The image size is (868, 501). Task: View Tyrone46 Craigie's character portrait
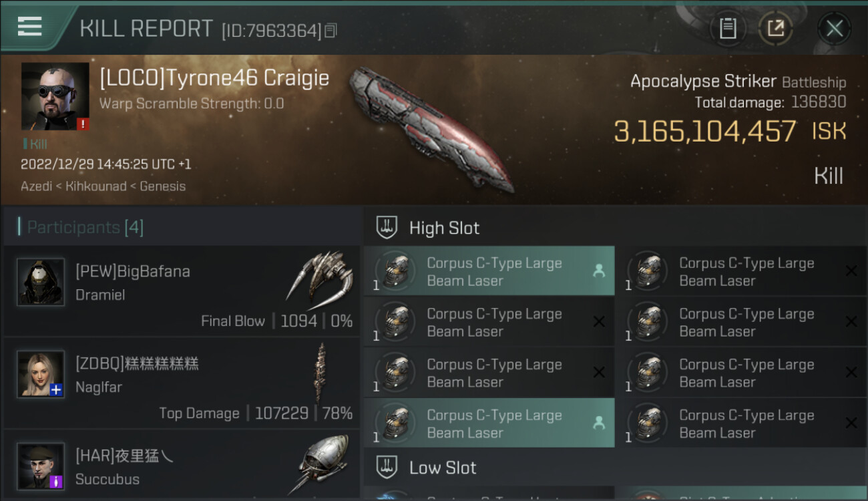[x=55, y=96]
